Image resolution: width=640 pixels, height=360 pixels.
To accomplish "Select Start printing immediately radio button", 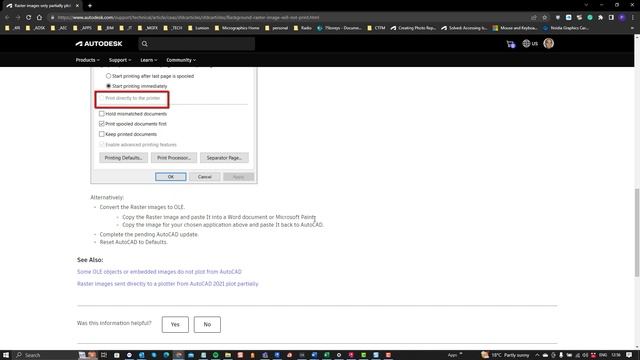I will tap(109, 86).
